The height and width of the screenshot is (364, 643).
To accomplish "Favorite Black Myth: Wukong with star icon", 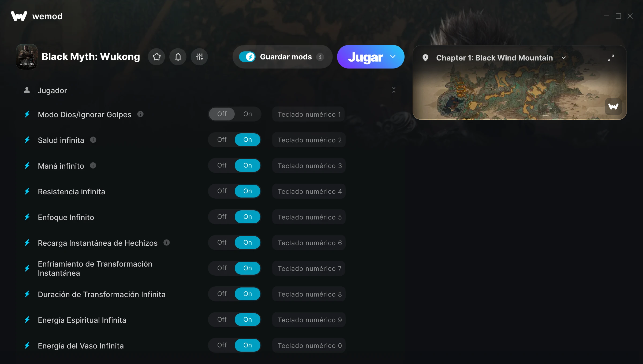I will 156,57.
